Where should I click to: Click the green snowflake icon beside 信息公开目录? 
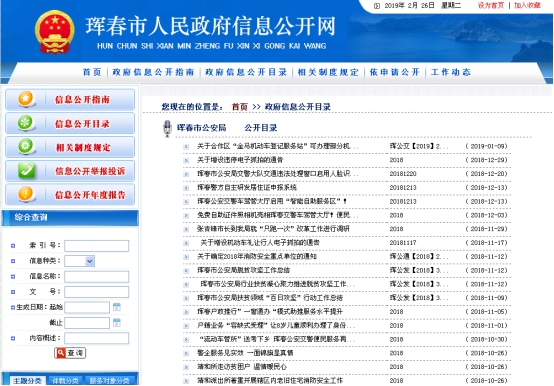coord(25,123)
